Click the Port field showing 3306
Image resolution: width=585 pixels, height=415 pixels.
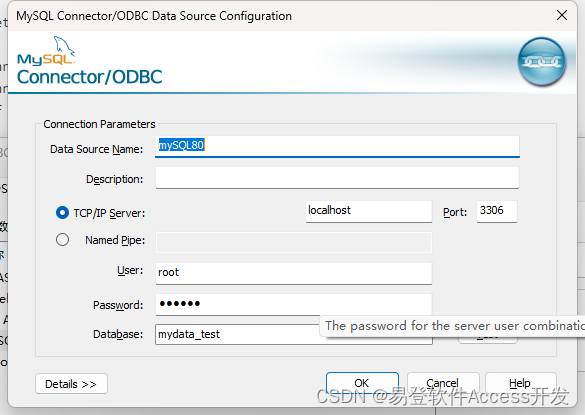pyautogui.click(x=497, y=212)
